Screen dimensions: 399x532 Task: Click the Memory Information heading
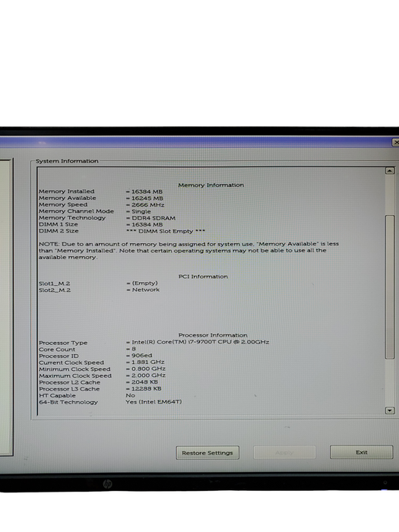coord(211,185)
